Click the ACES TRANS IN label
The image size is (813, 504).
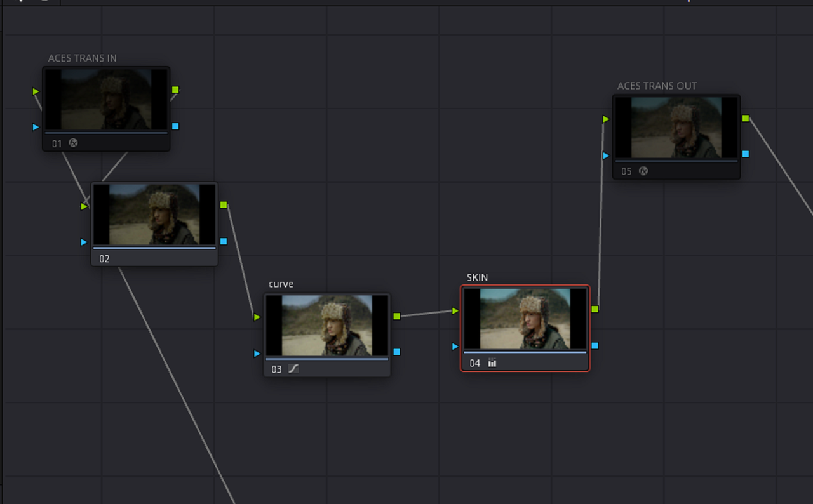point(83,58)
